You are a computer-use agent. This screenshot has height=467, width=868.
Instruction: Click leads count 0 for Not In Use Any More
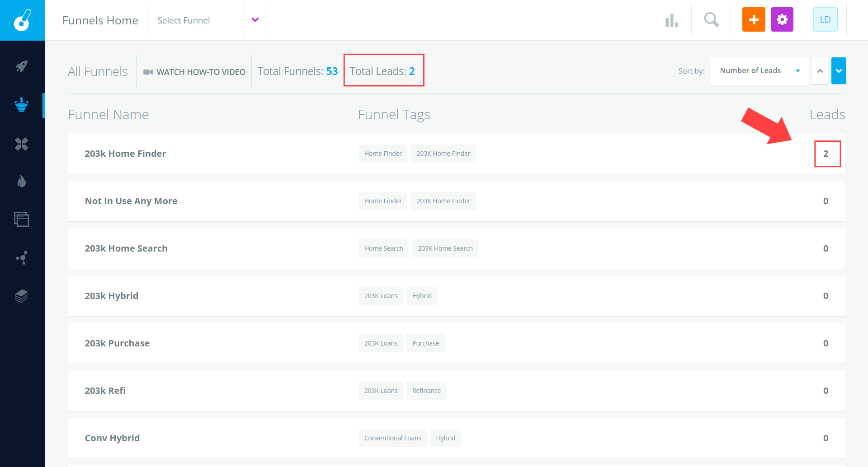click(x=826, y=201)
